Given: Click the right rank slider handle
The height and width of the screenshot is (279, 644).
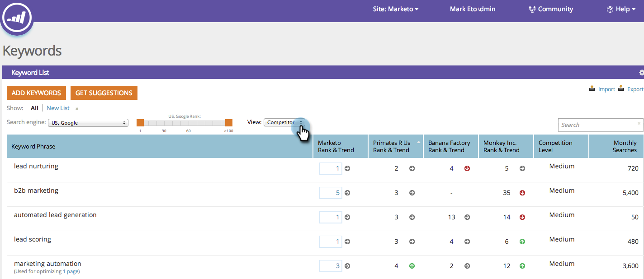Looking at the screenshot, I should pyautogui.click(x=229, y=123).
